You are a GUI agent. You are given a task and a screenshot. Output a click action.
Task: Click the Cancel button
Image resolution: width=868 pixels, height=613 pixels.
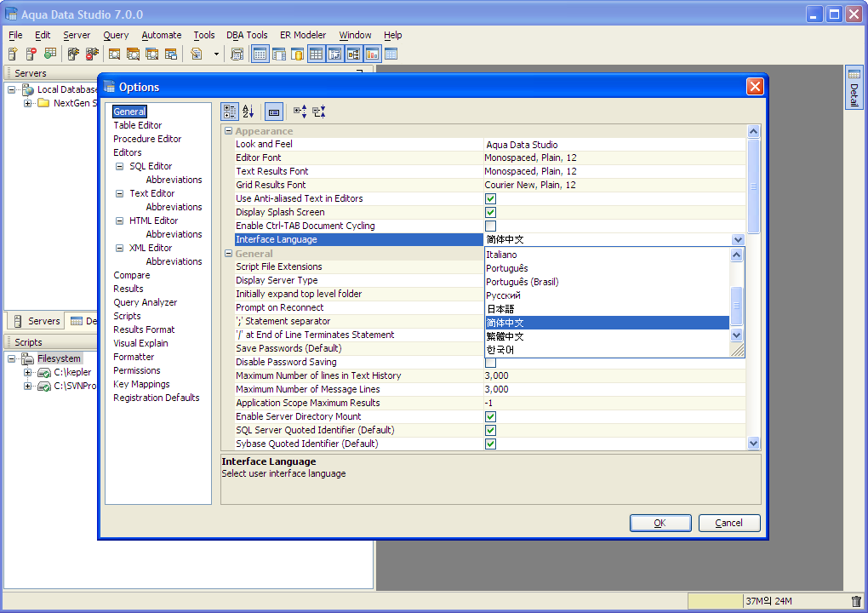[x=729, y=523]
